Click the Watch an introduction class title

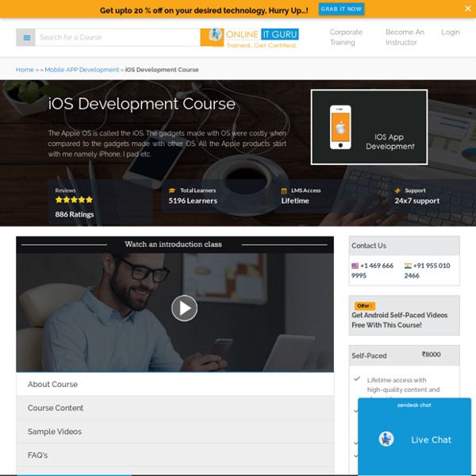click(173, 244)
